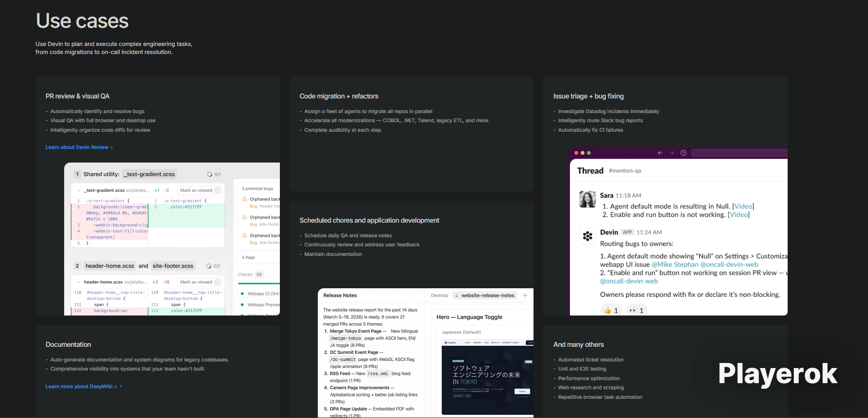868x418 pixels.
Task: Click the forward arrow in Slack window
Action: point(671,153)
